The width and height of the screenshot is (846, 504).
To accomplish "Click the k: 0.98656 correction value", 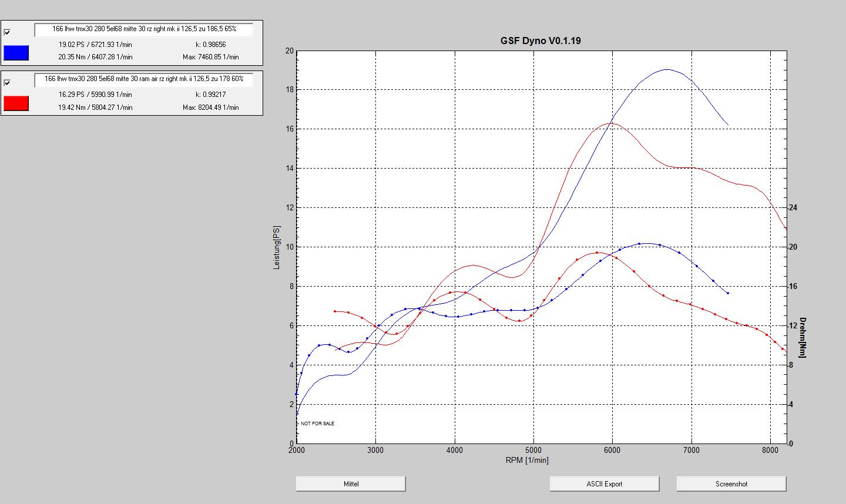I will pyautogui.click(x=210, y=45).
